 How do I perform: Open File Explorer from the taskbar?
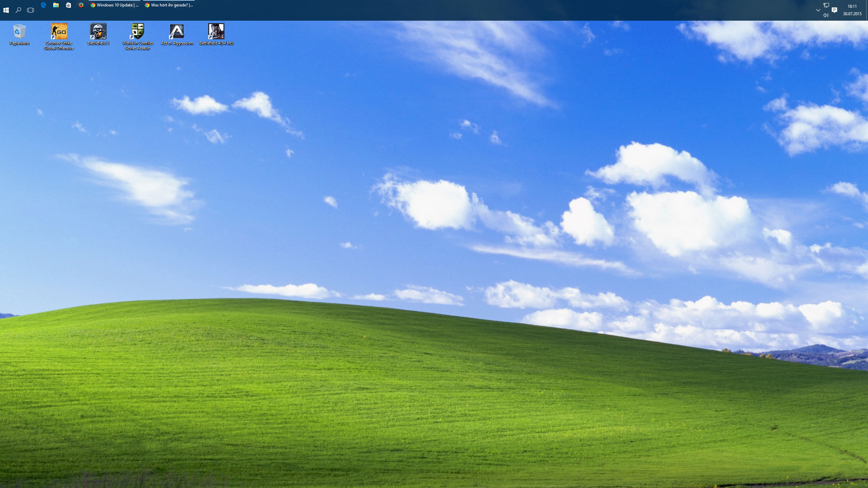pyautogui.click(x=56, y=5)
